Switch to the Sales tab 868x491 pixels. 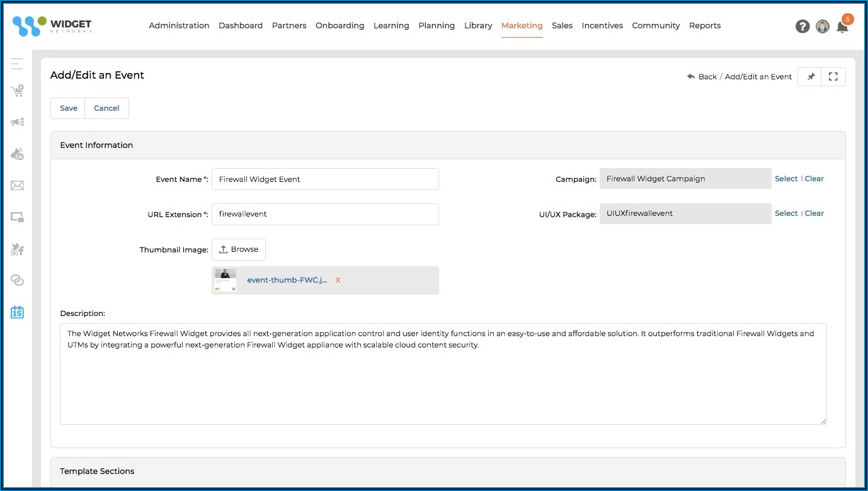(562, 26)
